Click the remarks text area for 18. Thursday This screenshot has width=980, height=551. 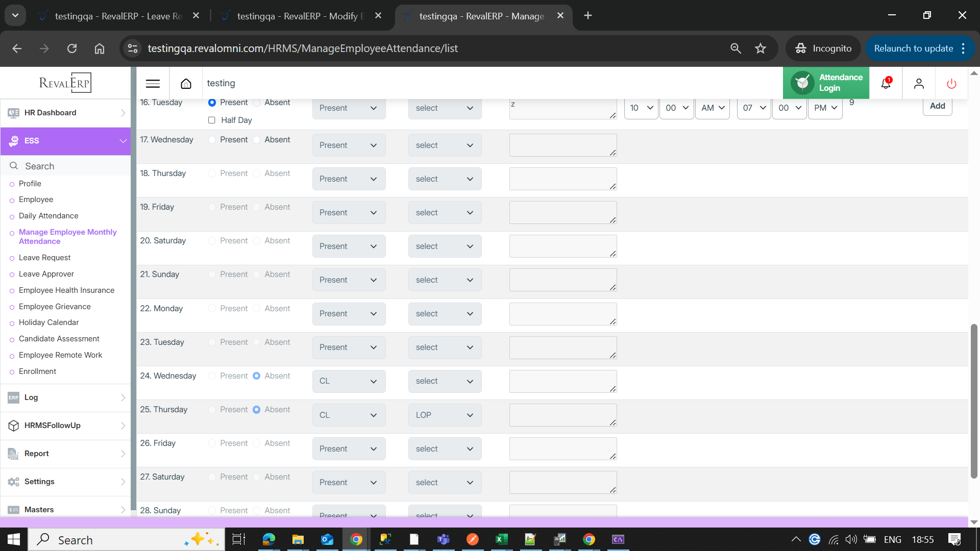(x=562, y=179)
